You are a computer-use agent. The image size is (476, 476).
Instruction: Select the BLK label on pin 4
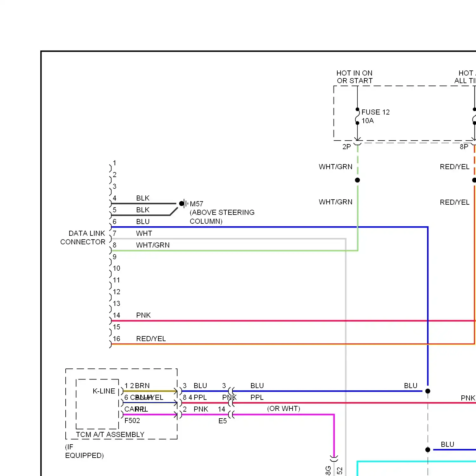pos(143,198)
